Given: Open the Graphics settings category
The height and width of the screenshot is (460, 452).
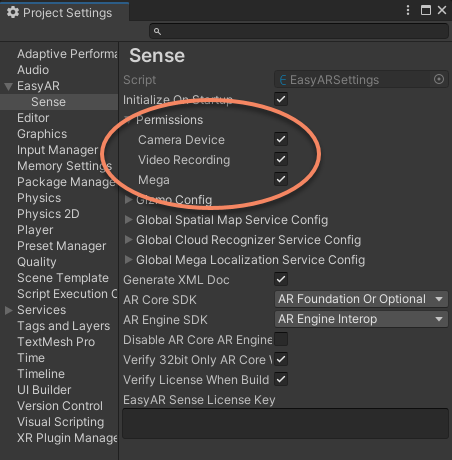Looking at the screenshot, I should (x=42, y=134).
